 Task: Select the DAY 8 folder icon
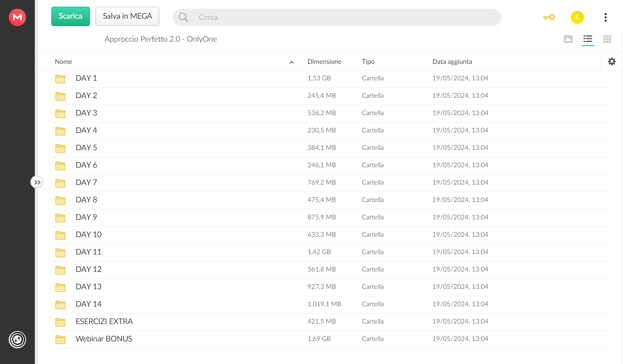[x=60, y=200]
